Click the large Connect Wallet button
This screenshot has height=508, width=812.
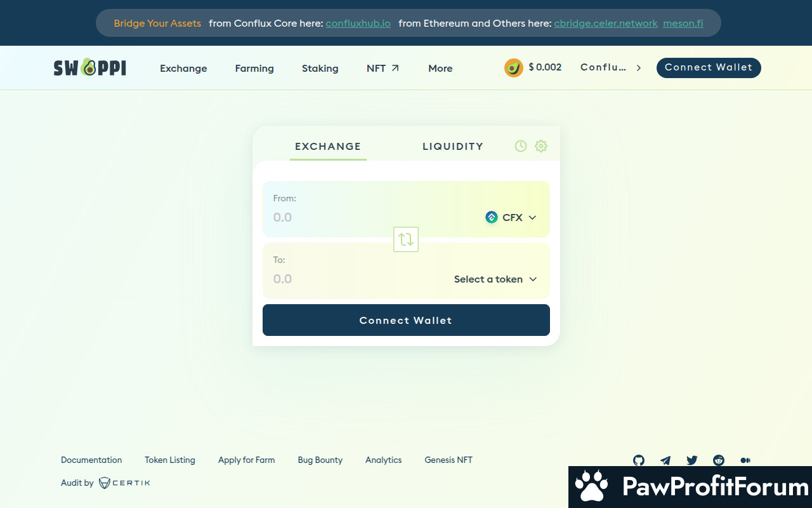coord(406,320)
